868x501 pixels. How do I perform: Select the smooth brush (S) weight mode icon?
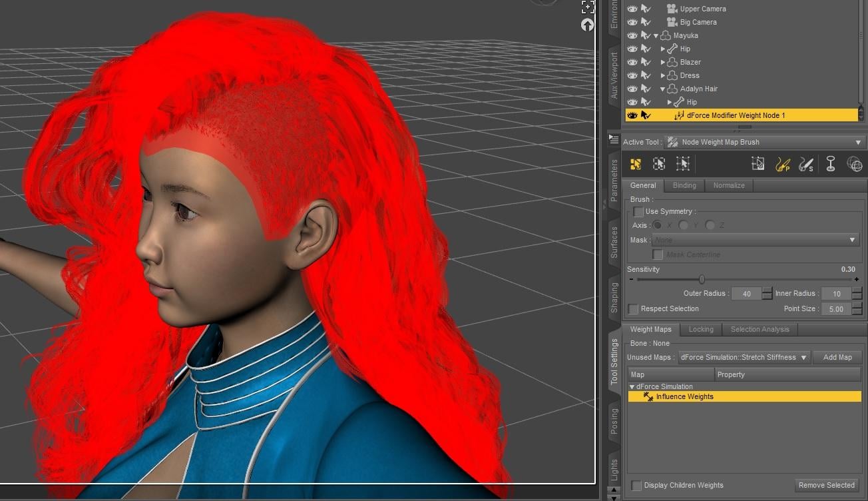pos(806,164)
